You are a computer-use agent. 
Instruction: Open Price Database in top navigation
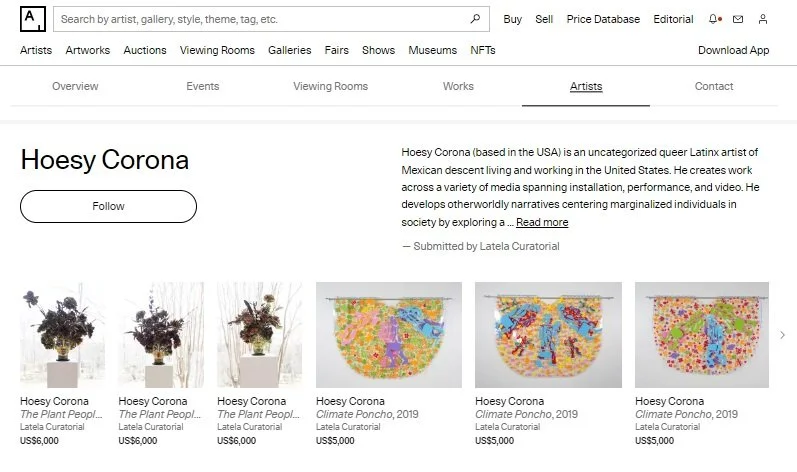[x=603, y=19]
